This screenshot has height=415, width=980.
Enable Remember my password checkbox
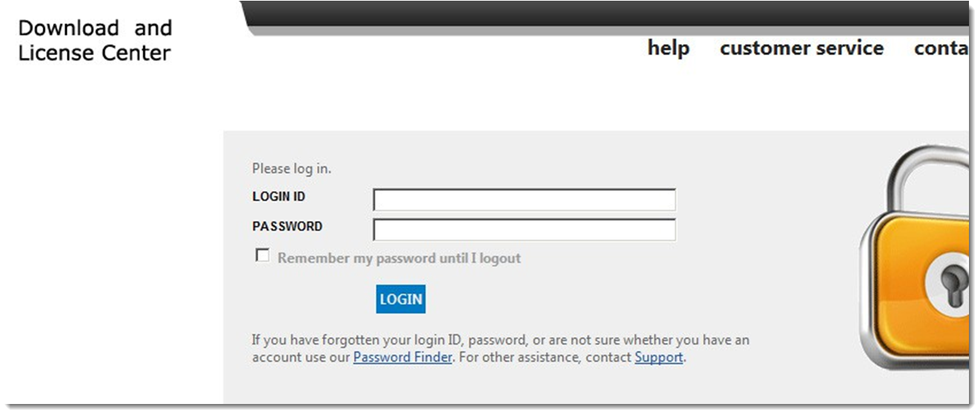[262, 256]
